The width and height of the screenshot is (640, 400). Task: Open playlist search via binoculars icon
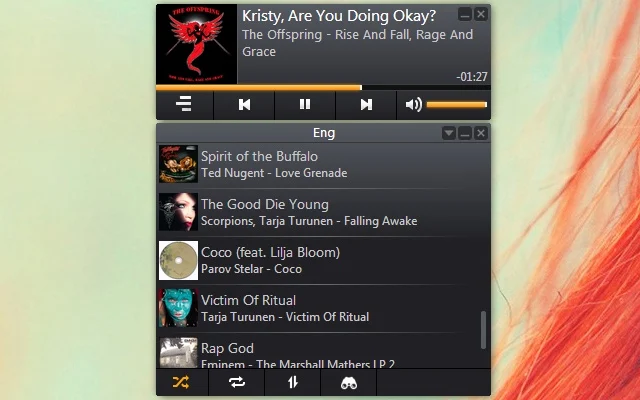[349, 382]
